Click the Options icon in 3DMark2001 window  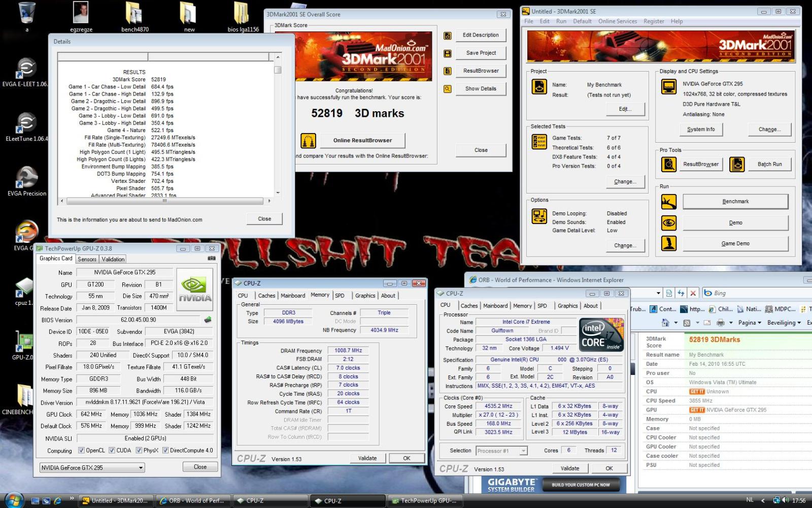point(539,216)
